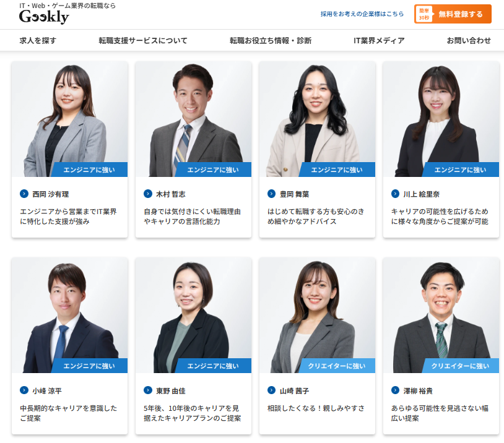Open 木村 哲志 profile photo
This screenshot has height=443, width=504.
point(194,119)
